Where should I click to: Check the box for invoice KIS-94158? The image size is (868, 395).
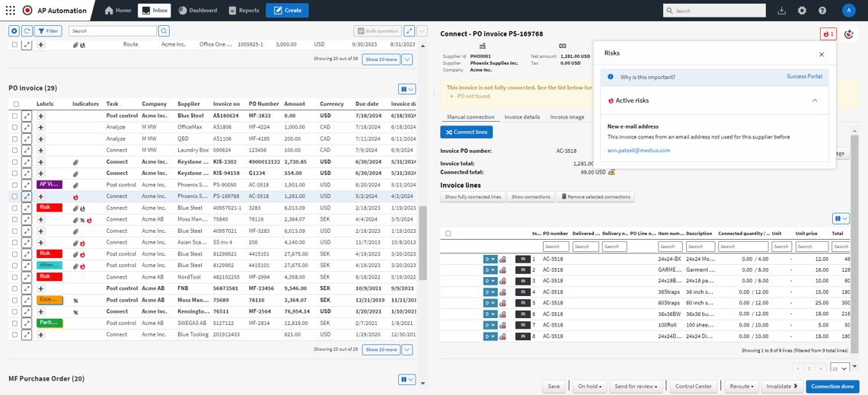point(14,174)
